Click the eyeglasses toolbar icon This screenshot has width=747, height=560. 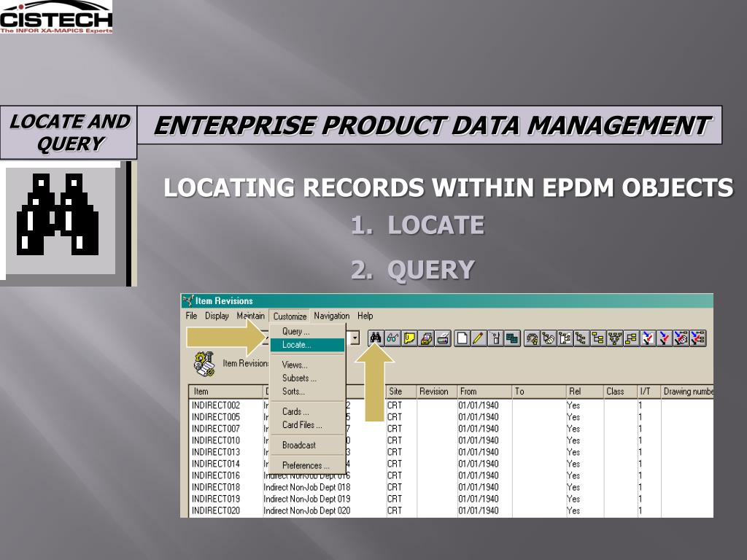(392, 338)
